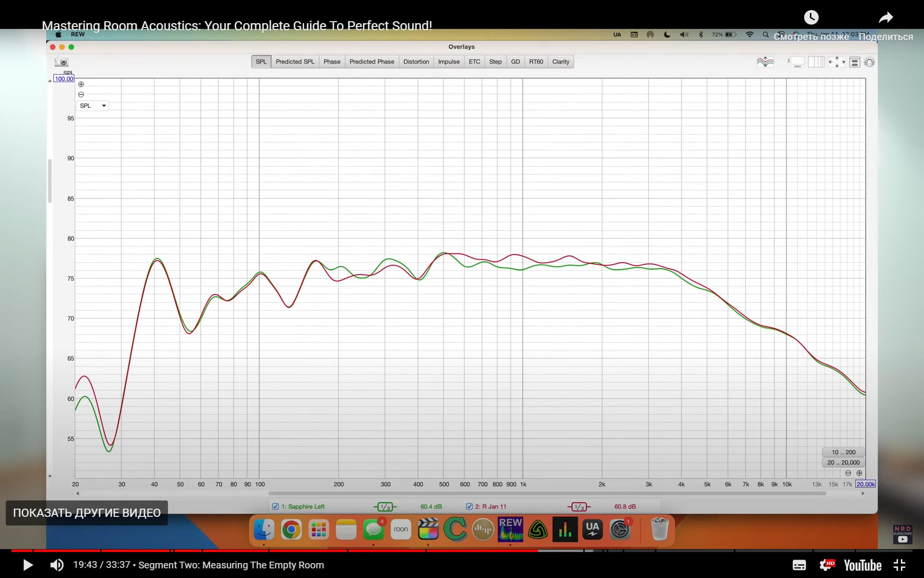Click the separate traces offset icon

click(765, 62)
